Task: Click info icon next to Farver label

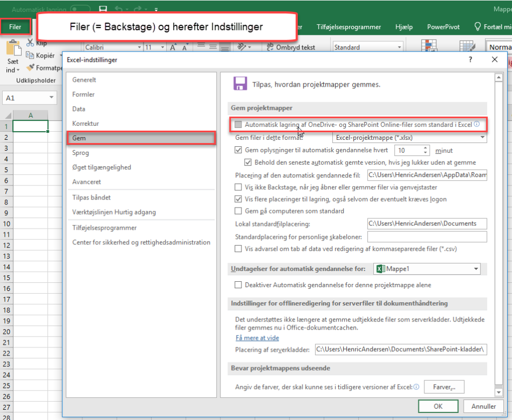Action: [416, 387]
